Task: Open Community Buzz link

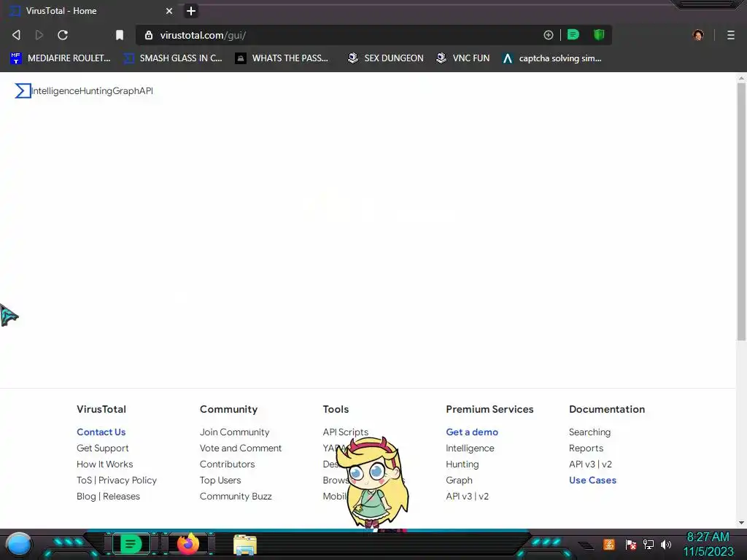Action: click(x=236, y=496)
